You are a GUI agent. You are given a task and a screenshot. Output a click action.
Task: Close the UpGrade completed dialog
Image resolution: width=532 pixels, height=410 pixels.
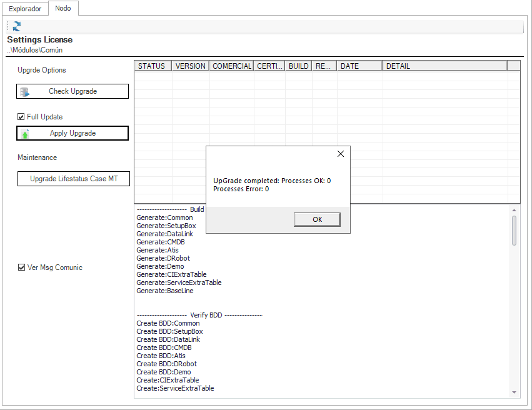click(341, 154)
